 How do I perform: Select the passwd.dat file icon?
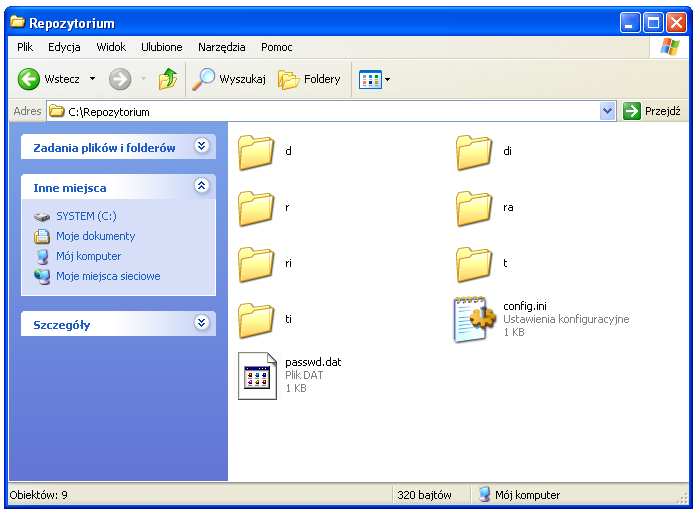tap(257, 376)
